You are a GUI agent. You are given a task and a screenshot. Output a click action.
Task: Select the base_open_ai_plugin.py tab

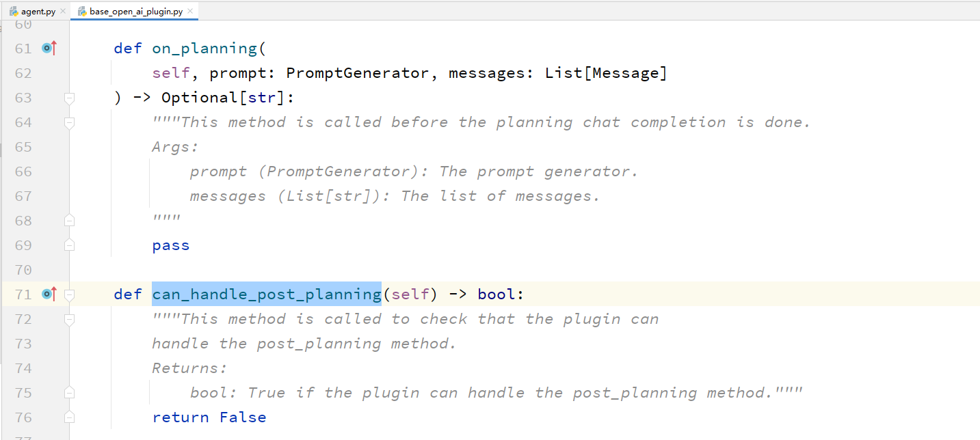click(135, 12)
